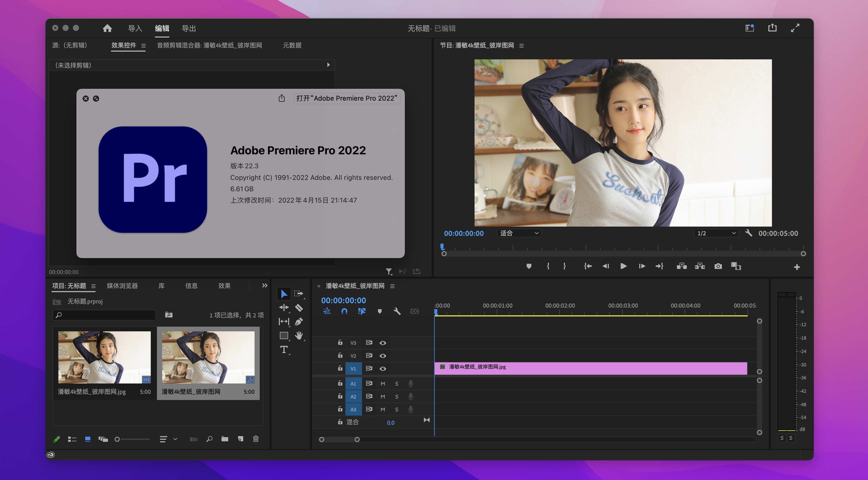Select the Type tool
Image resolution: width=868 pixels, height=480 pixels.
tap(284, 350)
